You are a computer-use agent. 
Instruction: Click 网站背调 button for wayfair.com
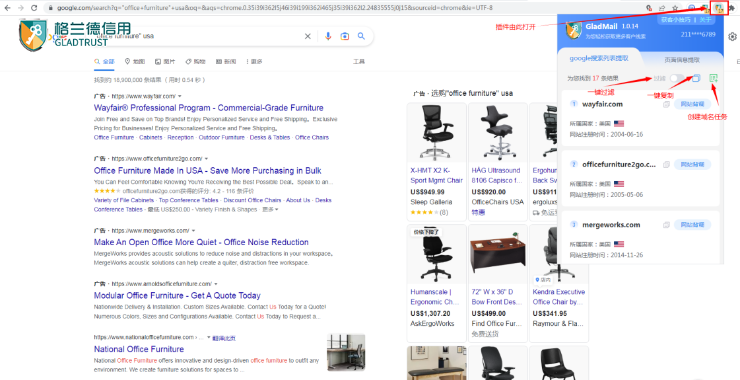[x=692, y=104]
